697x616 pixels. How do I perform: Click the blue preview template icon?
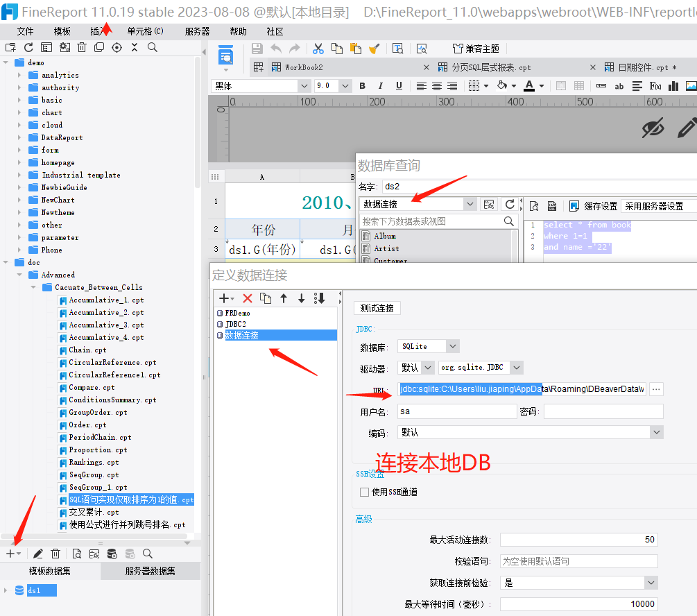point(226,57)
